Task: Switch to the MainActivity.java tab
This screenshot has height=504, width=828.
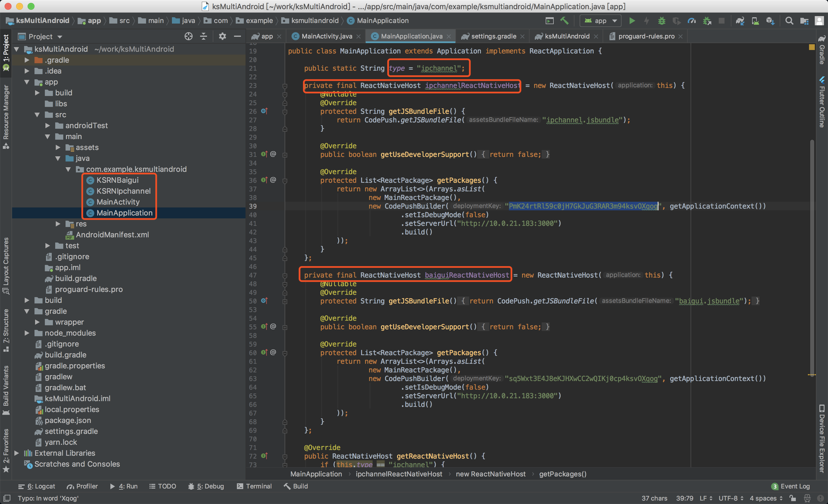Action: [x=326, y=36]
